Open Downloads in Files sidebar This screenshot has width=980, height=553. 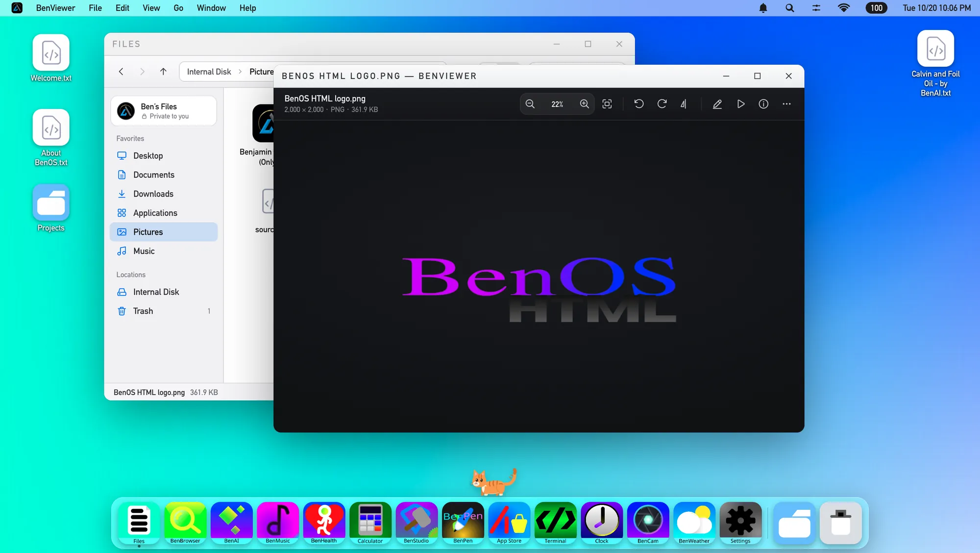click(164, 194)
